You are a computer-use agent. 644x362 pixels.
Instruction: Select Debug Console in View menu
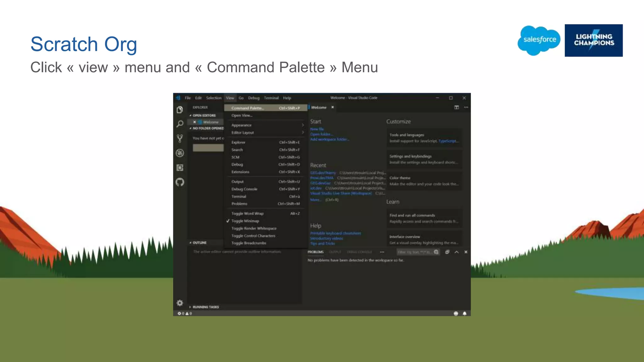(266, 189)
